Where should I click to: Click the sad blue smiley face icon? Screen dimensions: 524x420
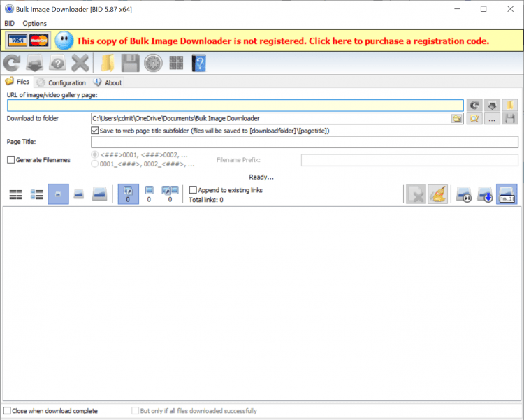[x=64, y=41]
